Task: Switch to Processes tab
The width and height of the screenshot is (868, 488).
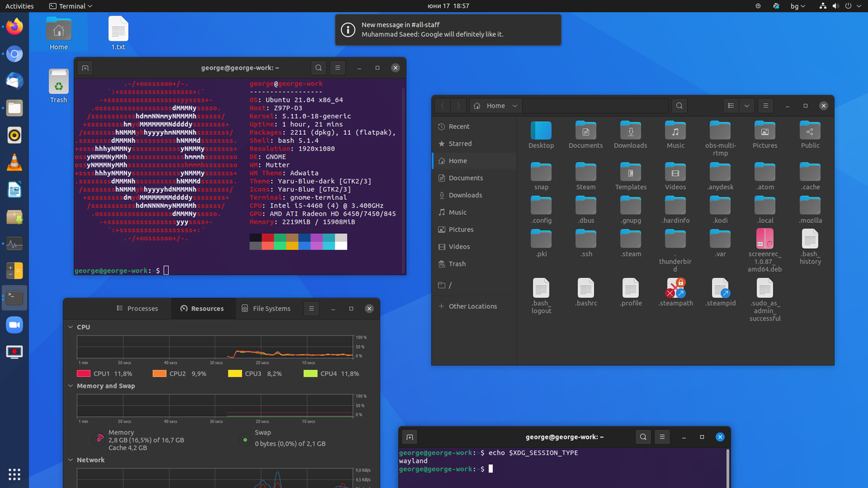Action: tap(136, 308)
